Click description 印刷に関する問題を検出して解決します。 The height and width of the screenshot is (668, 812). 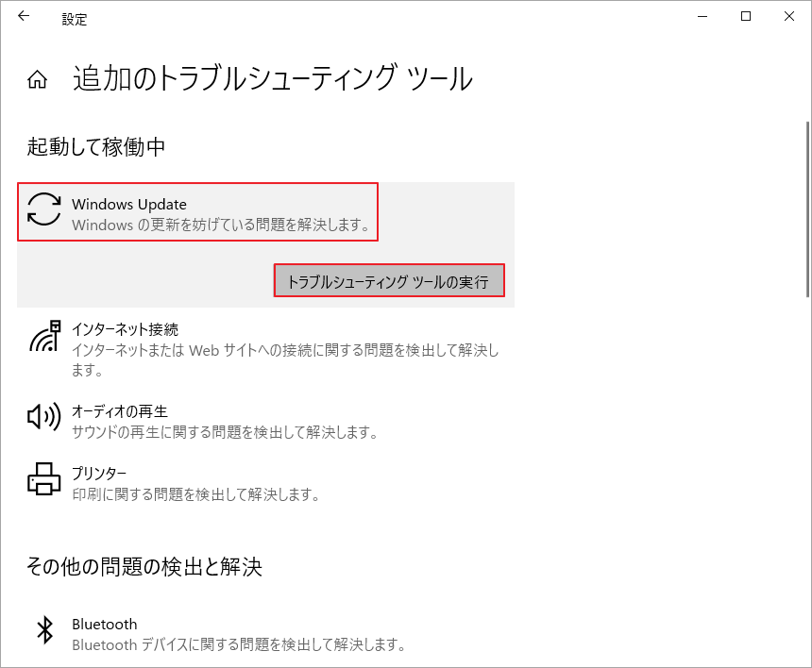195,494
